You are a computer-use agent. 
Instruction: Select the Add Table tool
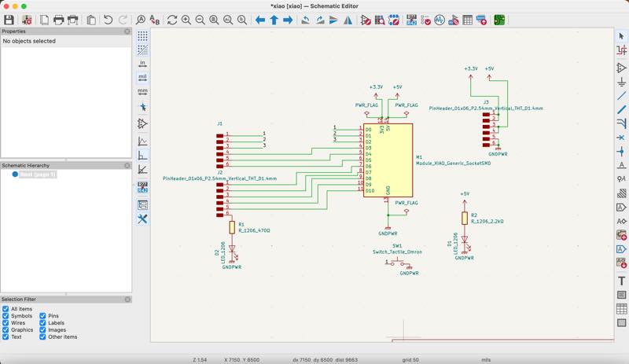[x=621, y=309]
